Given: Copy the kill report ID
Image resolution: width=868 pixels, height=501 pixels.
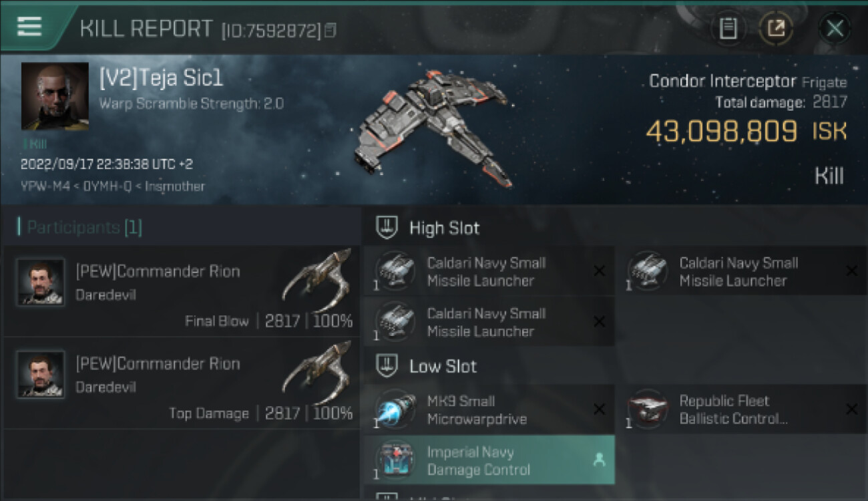Looking at the screenshot, I should [331, 31].
